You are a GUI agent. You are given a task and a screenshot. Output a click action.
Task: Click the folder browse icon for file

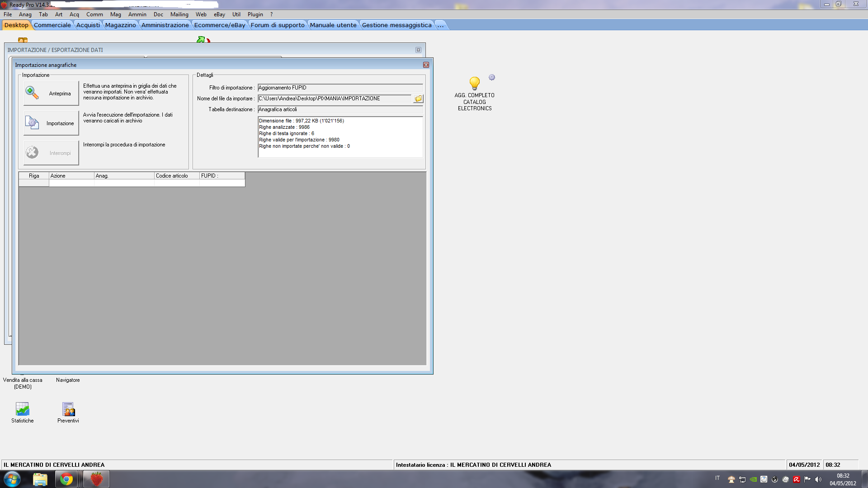[x=418, y=99]
